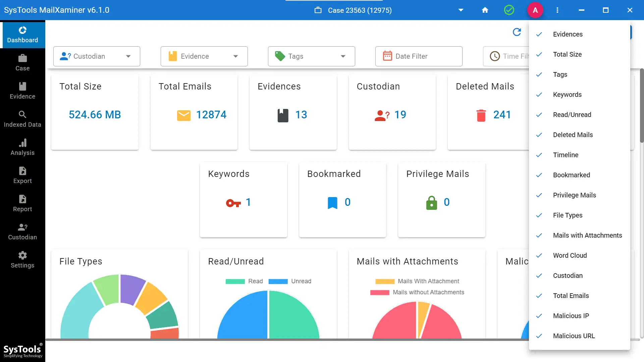The width and height of the screenshot is (644, 362).
Task: Click Mails With Attachment legend swatch
Action: pos(385,281)
